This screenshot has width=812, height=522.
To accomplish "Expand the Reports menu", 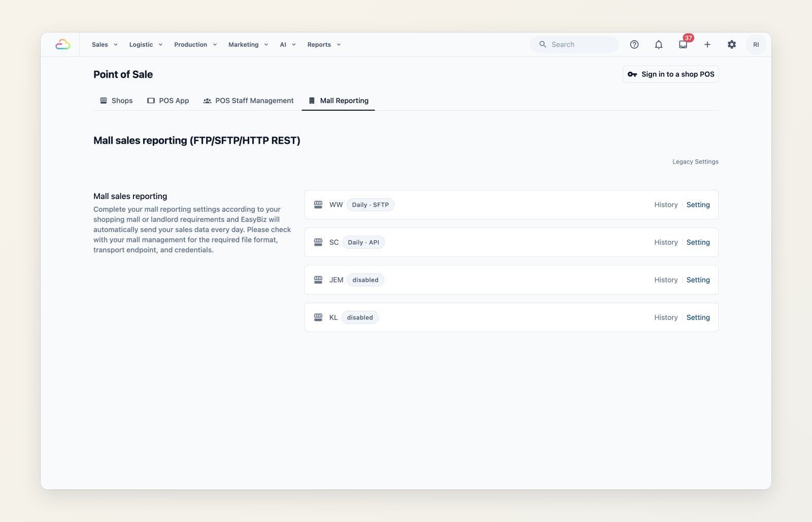I will click(x=324, y=45).
